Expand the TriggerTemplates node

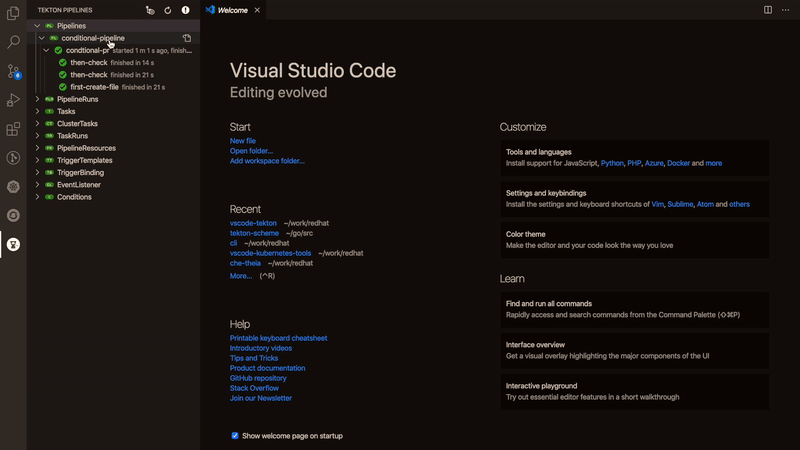[x=37, y=161]
